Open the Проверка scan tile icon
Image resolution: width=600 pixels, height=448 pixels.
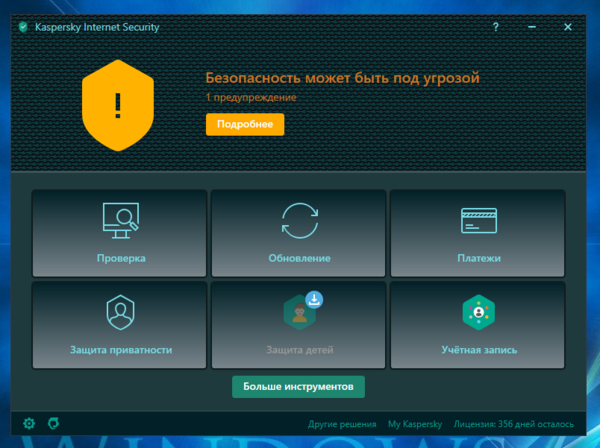pyautogui.click(x=121, y=221)
